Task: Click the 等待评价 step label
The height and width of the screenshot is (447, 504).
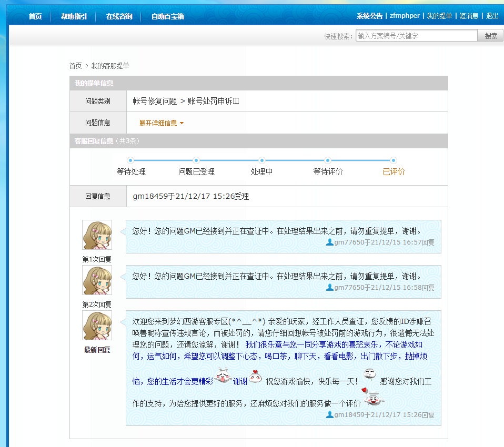Action: [328, 171]
